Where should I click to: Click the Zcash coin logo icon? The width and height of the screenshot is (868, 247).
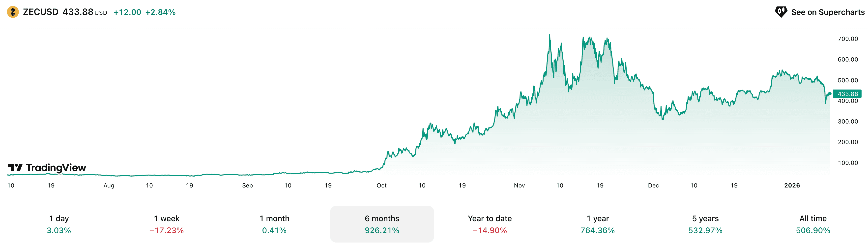click(x=13, y=12)
